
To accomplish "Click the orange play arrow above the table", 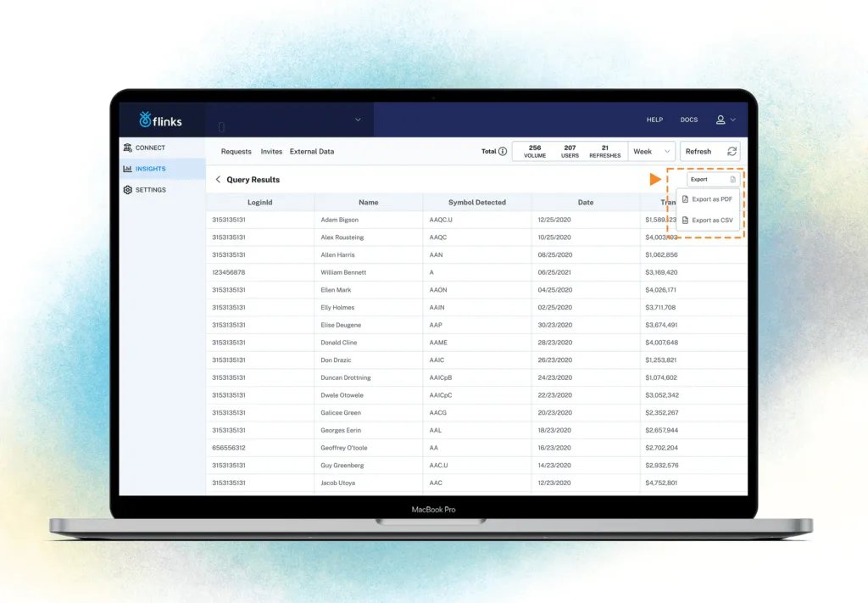I will click(655, 179).
